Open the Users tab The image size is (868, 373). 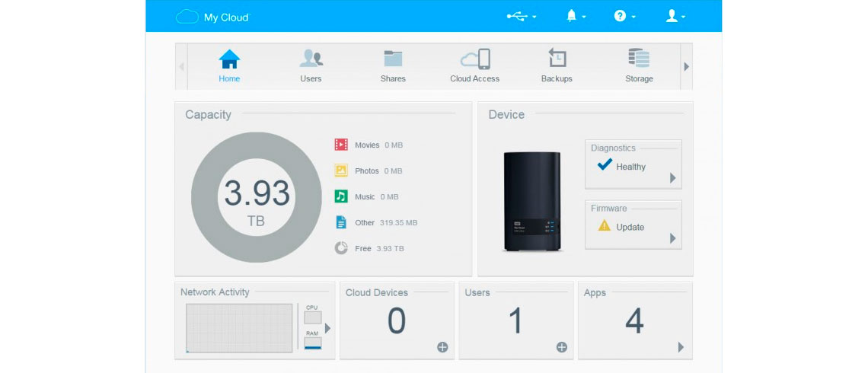311,66
